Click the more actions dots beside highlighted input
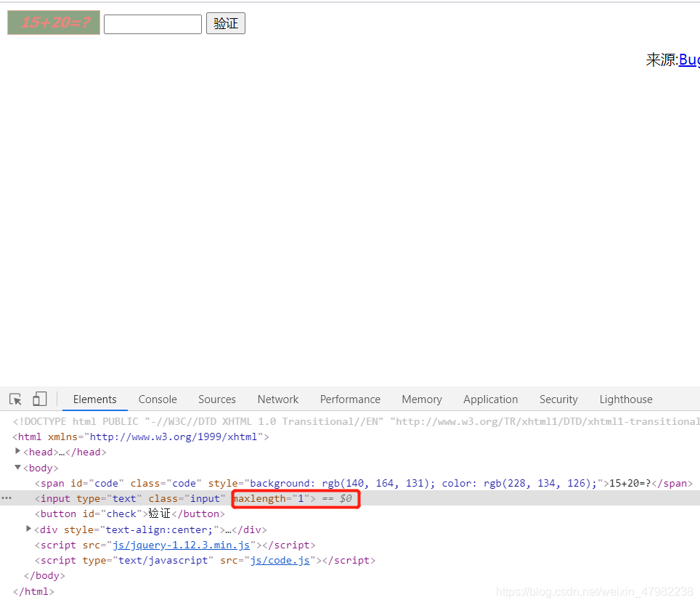 (x=7, y=498)
